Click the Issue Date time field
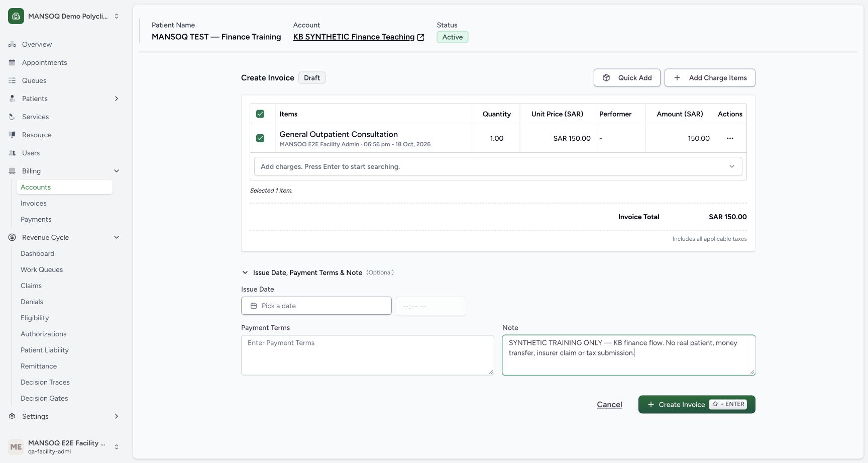Image resolution: width=868 pixels, height=463 pixels. pyautogui.click(x=431, y=306)
